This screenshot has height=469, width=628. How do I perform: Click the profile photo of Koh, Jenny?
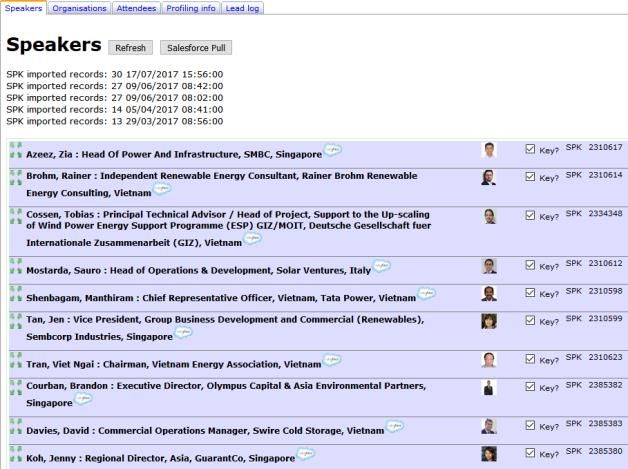pos(489,454)
